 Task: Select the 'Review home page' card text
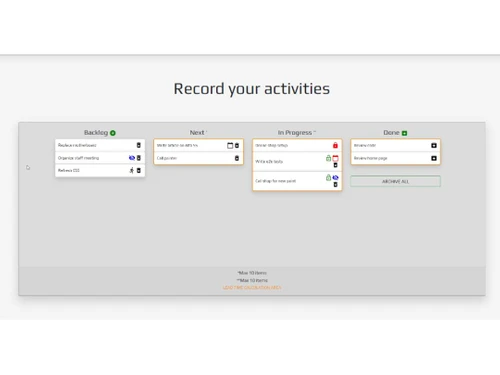(x=370, y=158)
